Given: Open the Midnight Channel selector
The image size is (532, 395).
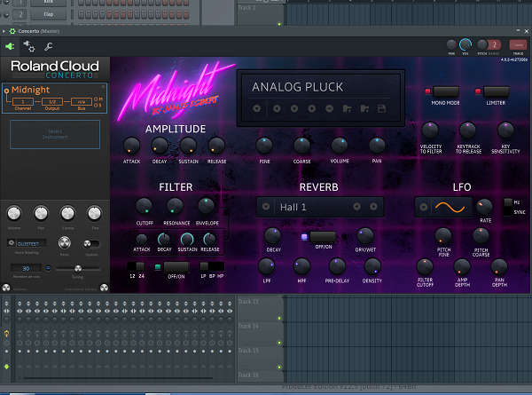Looking at the screenshot, I should click(x=23, y=101).
